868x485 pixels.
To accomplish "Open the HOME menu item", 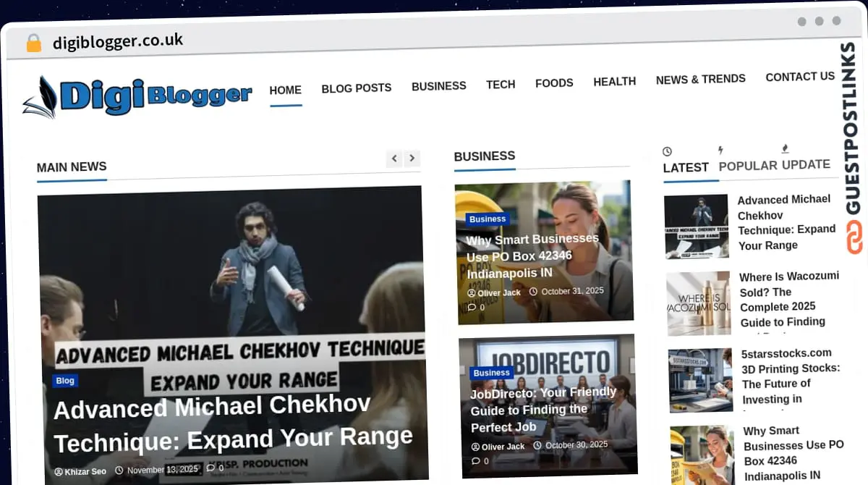I will 286,90.
